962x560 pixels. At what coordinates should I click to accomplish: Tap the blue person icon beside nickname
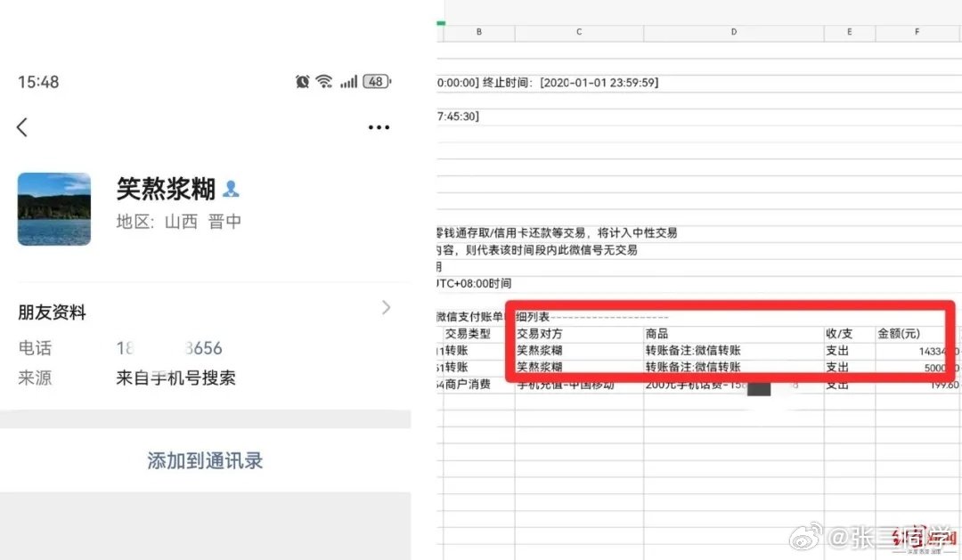(x=231, y=189)
